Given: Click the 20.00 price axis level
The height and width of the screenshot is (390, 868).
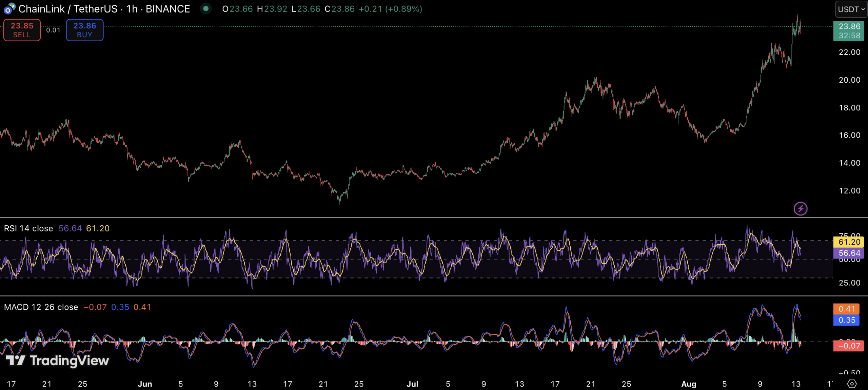Looking at the screenshot, I should (x=849, y=80).
